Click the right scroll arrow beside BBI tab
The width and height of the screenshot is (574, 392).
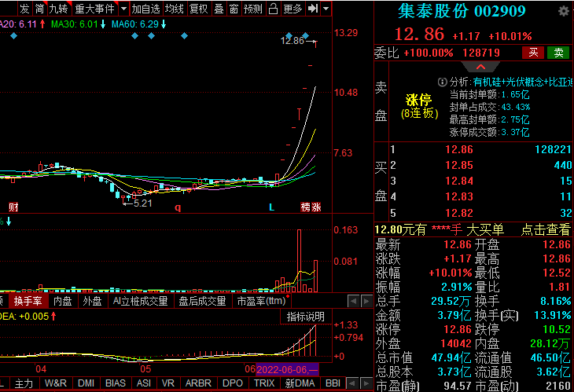point(366,383)
